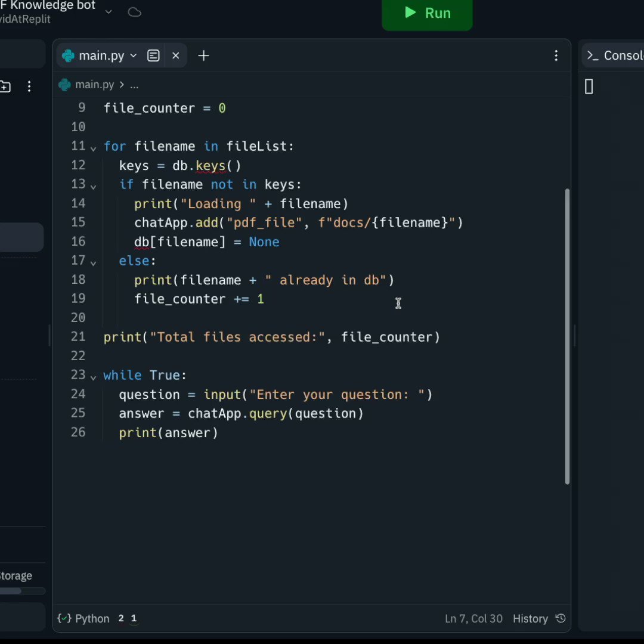Show the 2 problems count in status bar
The height and width of the screenshot is (644, 644).
coord(120,618)
